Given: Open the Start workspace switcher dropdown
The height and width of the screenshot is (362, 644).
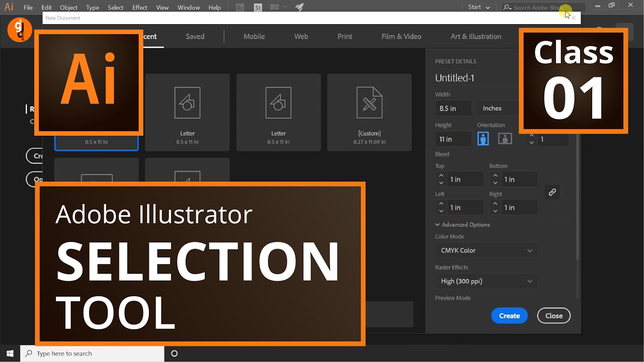Looking at the screenshot, I should [478, 7].
